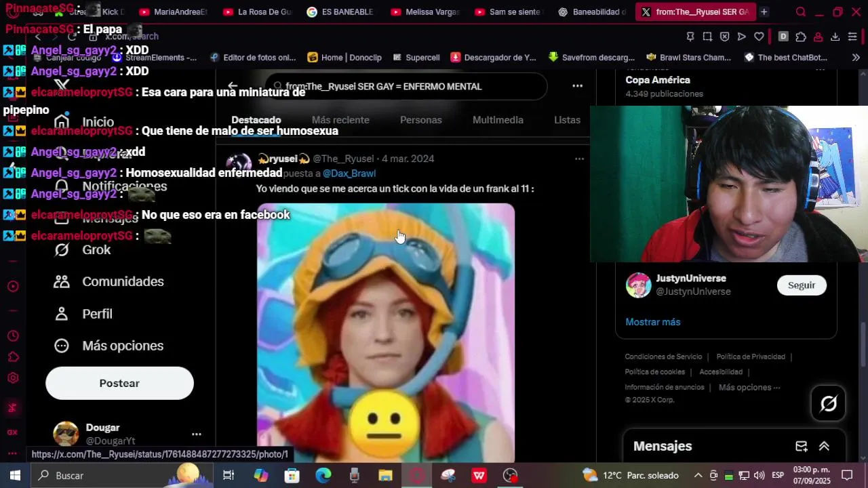
Task: Open a new browser tab with plus
Action: point(764,12)
